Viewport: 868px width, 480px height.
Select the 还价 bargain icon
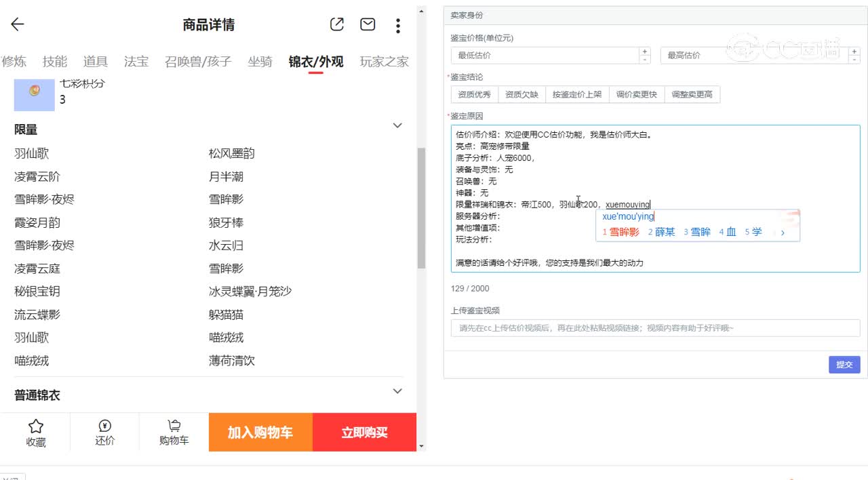[x=104, y=432]
